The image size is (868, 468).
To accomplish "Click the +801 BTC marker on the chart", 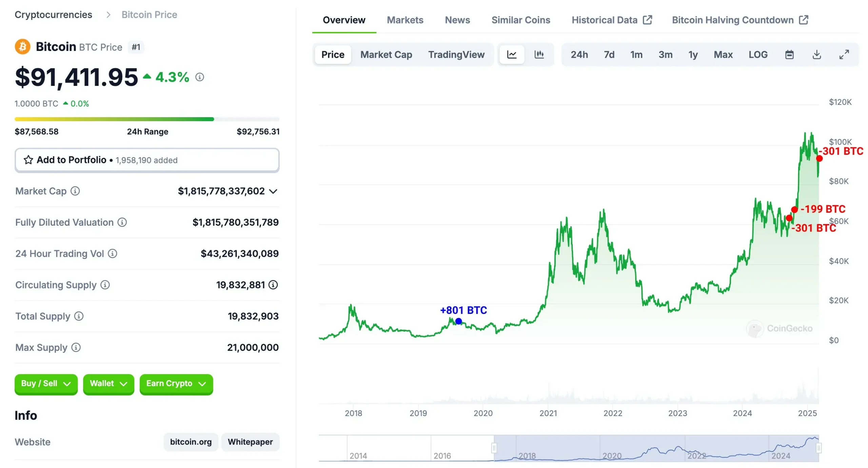I will click(458, 321).
